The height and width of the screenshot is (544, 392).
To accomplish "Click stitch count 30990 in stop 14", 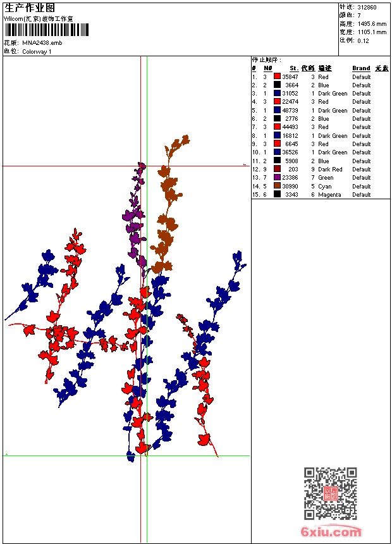I will tap(290, 187).
